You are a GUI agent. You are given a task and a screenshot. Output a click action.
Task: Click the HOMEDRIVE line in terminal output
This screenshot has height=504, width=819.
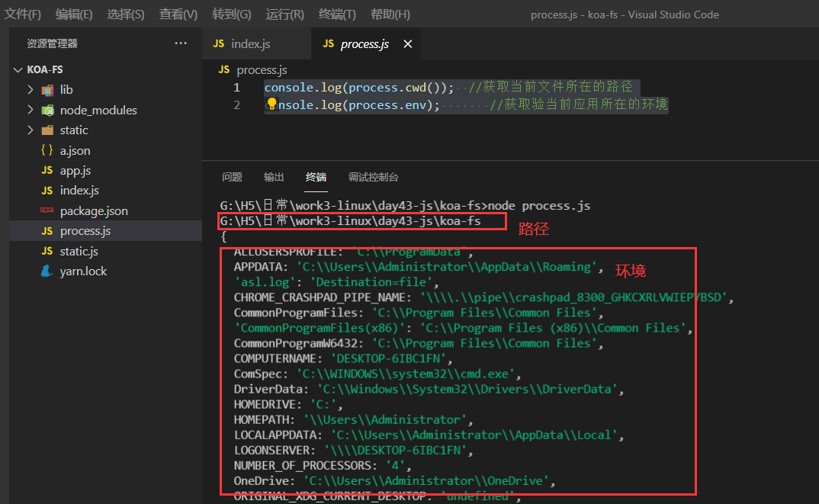287,405
